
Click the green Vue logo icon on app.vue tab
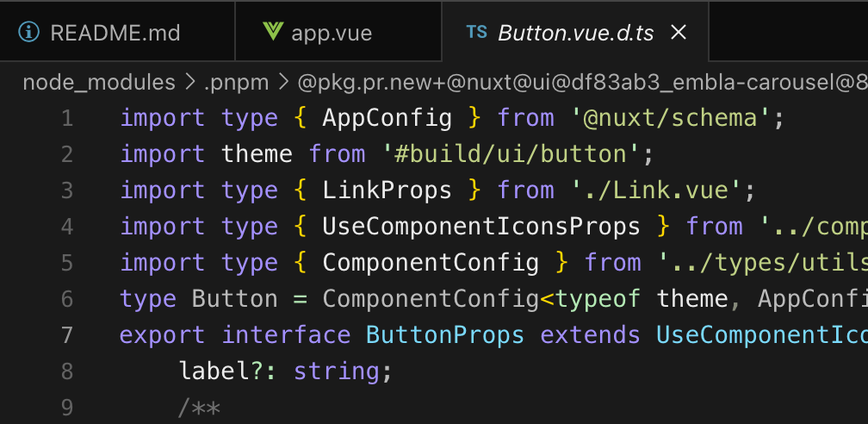(273, 32)
